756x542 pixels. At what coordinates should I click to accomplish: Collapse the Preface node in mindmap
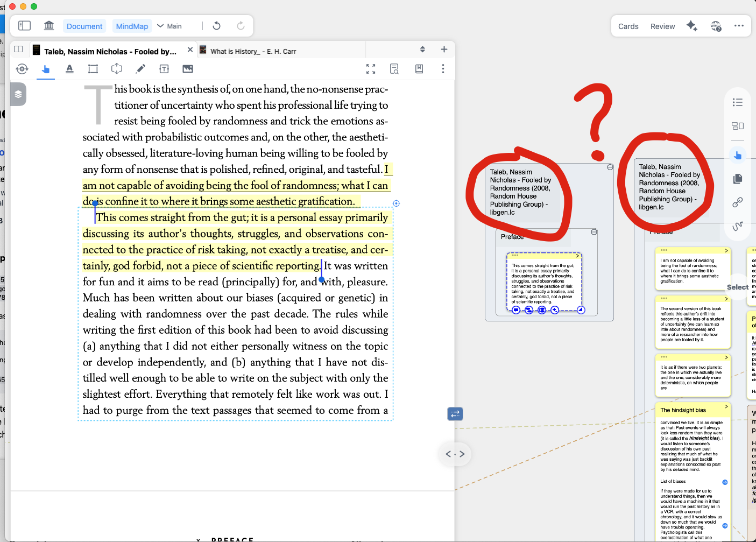tap(594, 232)
